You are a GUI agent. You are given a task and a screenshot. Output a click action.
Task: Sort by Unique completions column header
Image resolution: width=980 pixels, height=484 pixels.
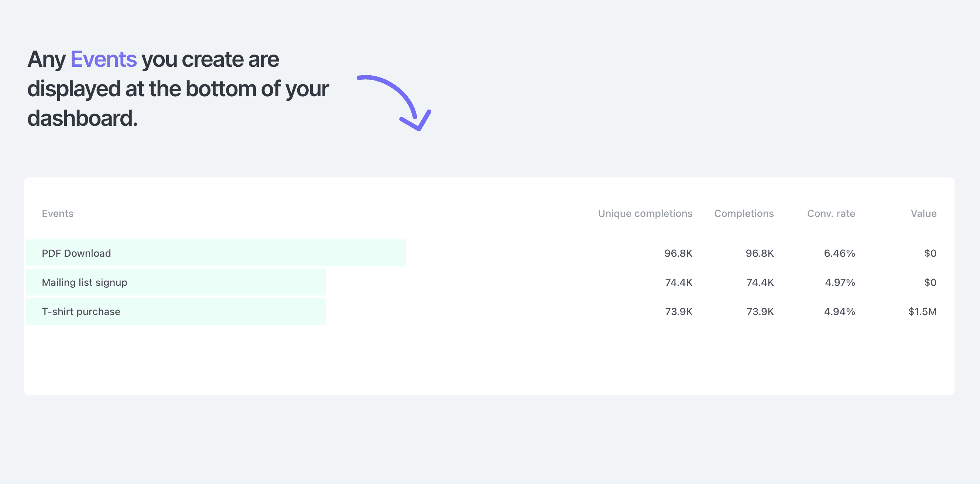pyautogui.click(x=645, y=213)
